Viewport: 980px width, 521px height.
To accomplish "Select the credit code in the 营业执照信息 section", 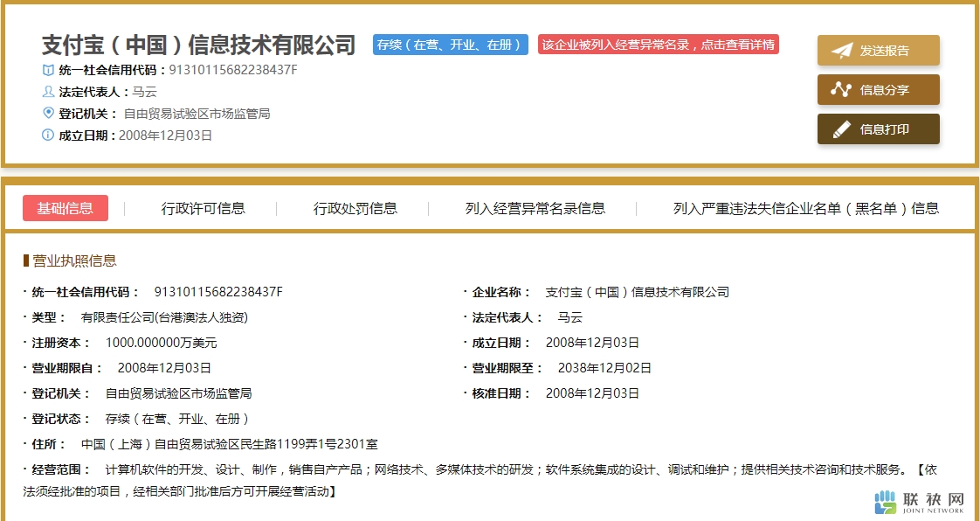I will 218,292.
